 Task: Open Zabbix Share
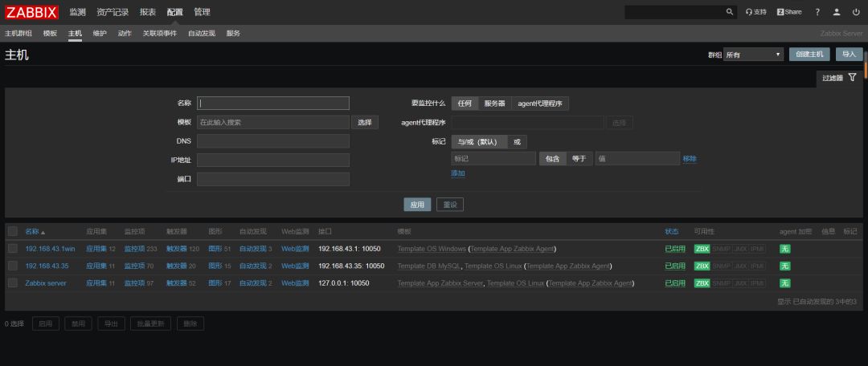(x=789, y=11)
